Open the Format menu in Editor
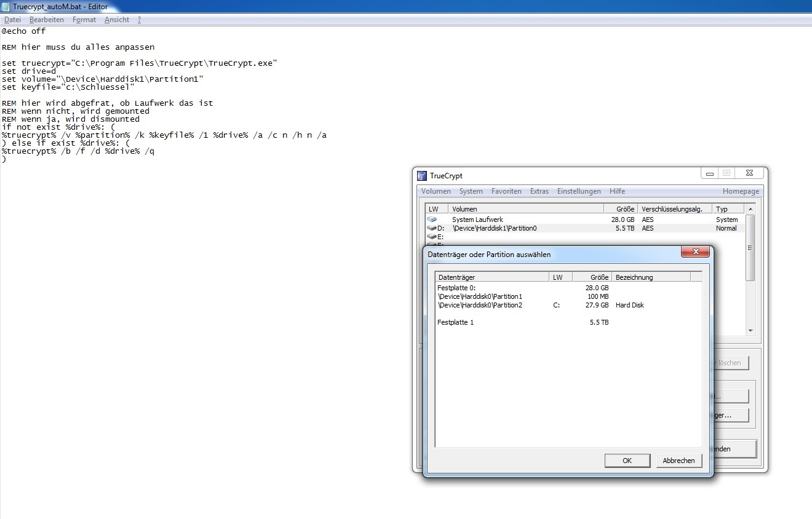812x519 pixels. pyautogui.click(x=84, y=20)
